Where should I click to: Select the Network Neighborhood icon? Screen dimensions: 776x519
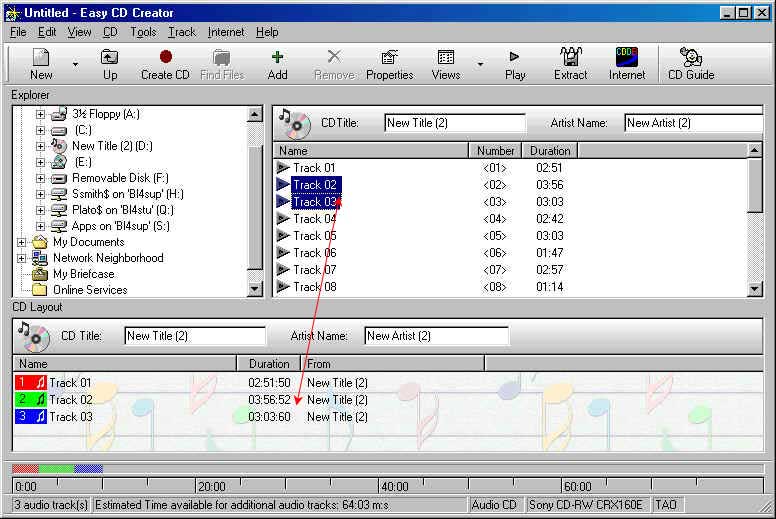click(40, 258)
